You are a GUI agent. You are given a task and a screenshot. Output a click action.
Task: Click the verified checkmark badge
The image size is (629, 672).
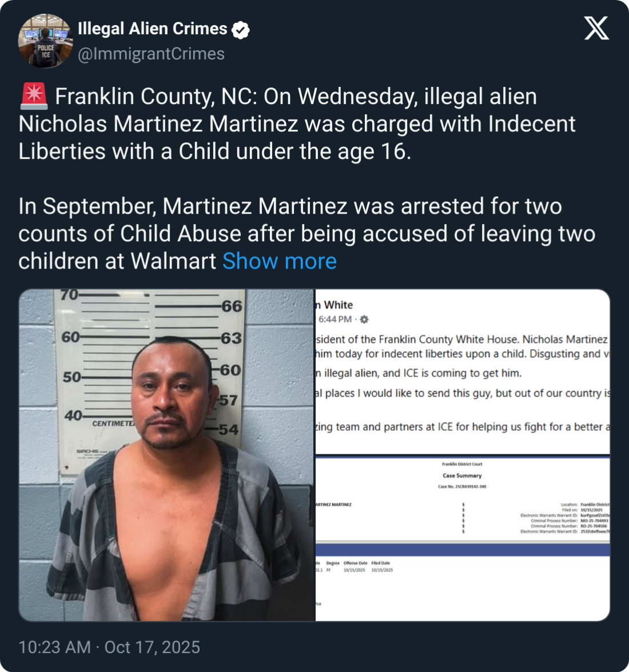tap(241, 30)
